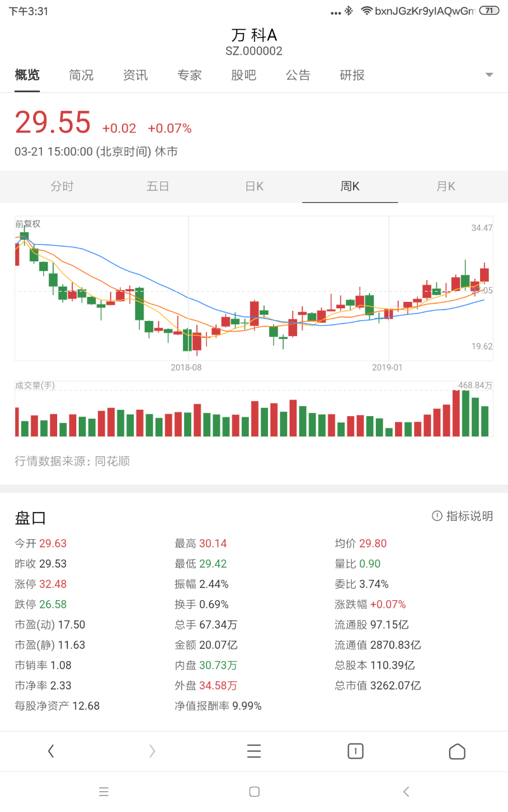The image size is (508, 812).
Task: Tap the browser back arrow icon
Action: point(51,752)
